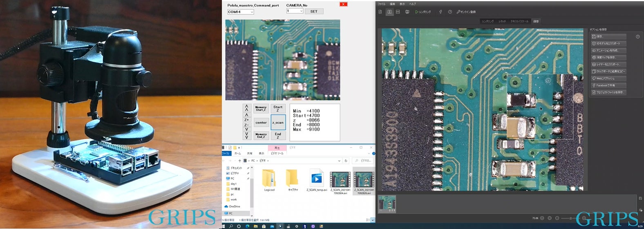Click the Facebook icon in top toolbar
This screenshot has width=644, height=229.
tap(441, 12)
